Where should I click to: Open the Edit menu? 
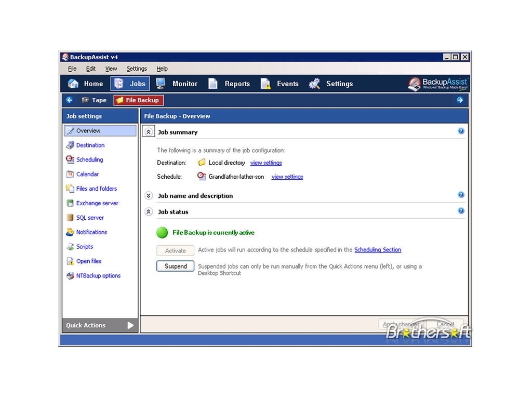(90, 69)
